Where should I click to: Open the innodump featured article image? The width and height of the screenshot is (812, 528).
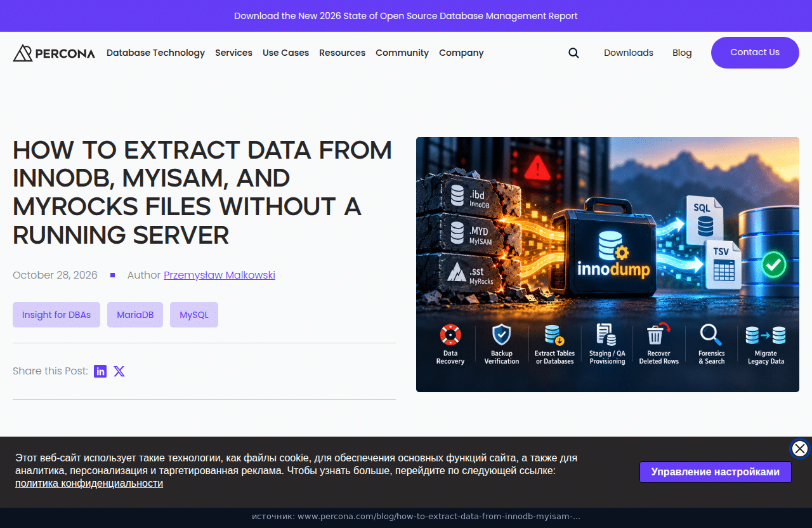pyautogui.click(x=608, y=265)
